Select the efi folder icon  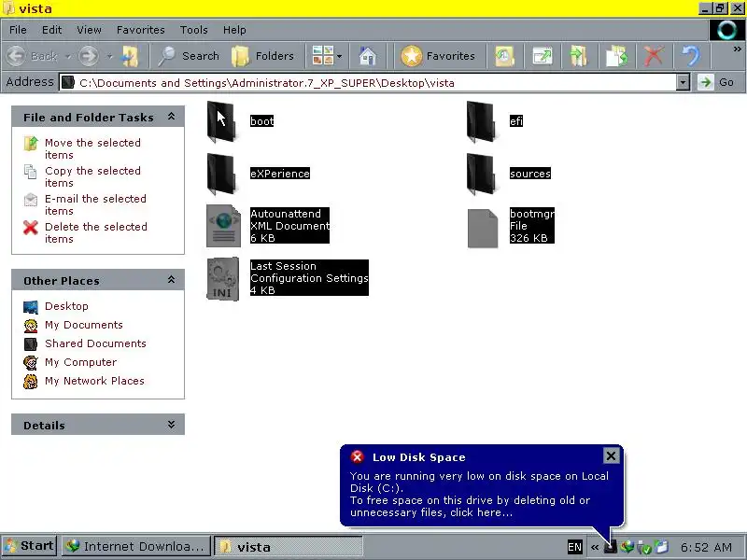pyautogui.click(x=482, y=121)
